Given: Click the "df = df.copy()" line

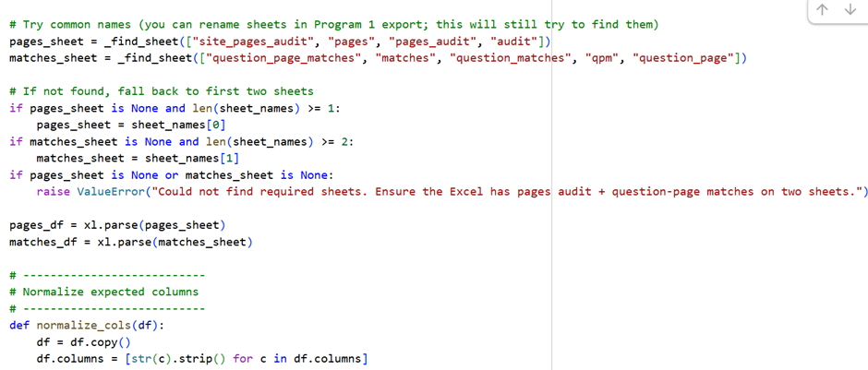Looking at the screenshot, I should (x=83, y=341).
